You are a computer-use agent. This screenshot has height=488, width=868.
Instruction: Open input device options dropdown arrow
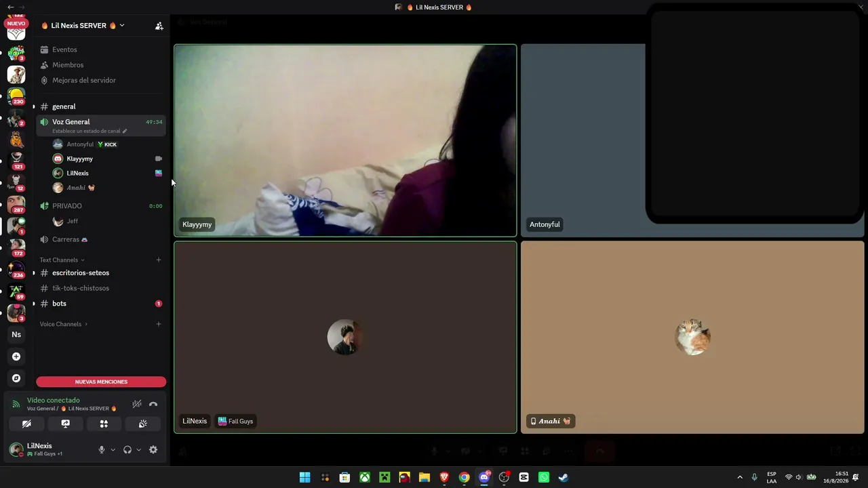click(113, 449)
